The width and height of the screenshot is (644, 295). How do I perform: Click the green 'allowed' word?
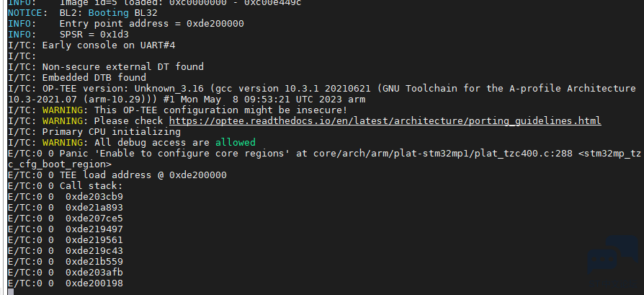236,142
